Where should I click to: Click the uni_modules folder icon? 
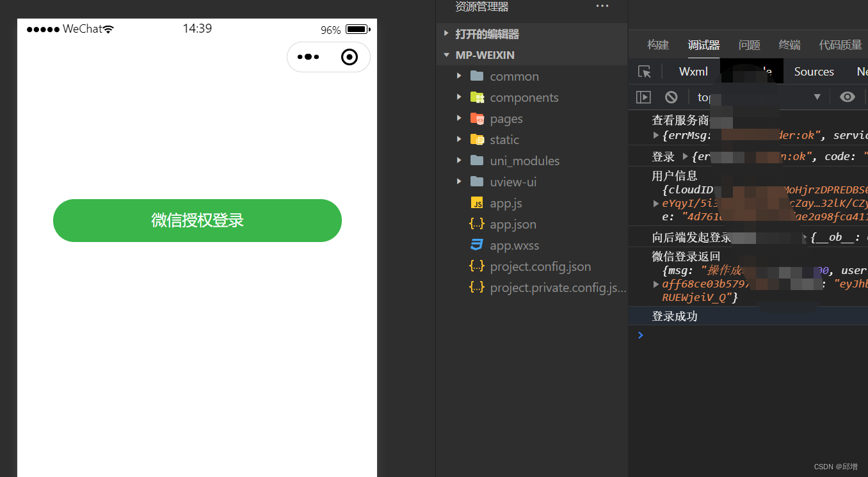[x=477, y=161]
